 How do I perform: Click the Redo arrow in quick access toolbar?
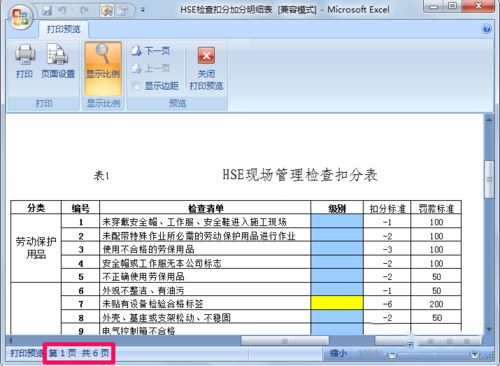[x=84, y=10]
